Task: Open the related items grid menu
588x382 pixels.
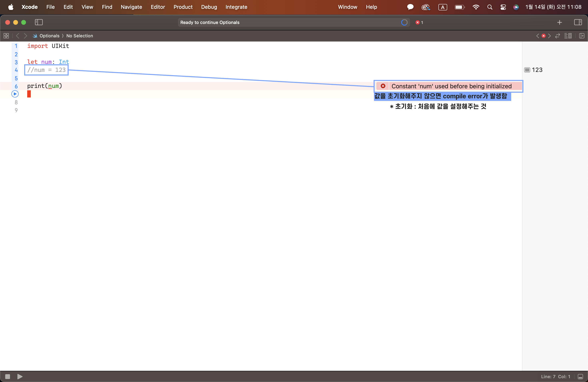Action: point(6,36)
